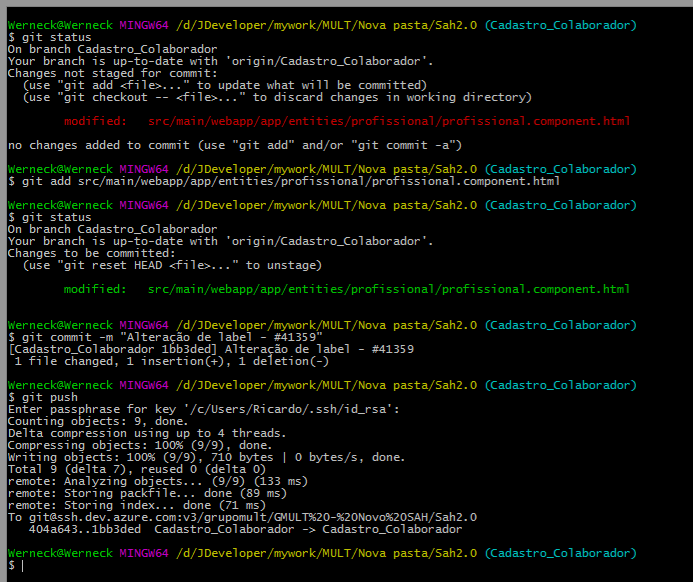Click the 'Writing objects: 100% (9/9)' line

(206, 457)
